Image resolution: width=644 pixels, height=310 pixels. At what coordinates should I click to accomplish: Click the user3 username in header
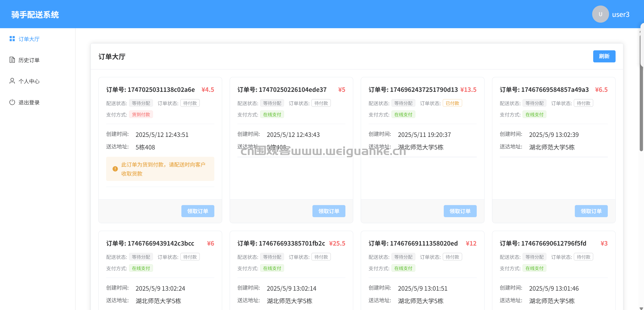[x=621, y=14]
